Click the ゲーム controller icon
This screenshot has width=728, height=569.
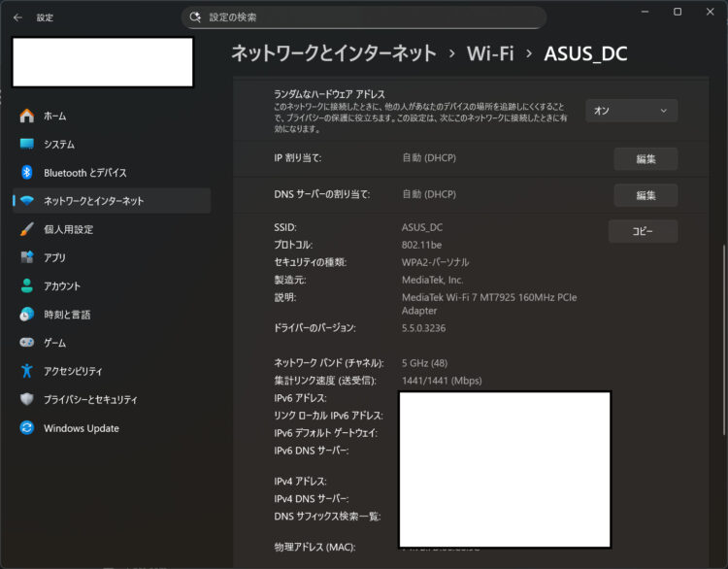[x=27, y=343]
